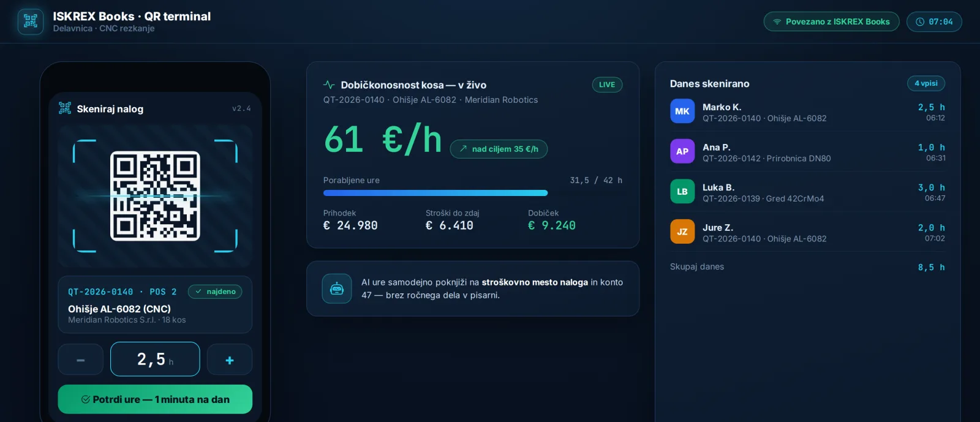The image size is (980, 422).
Task: Click the 31,5 / 42 h hours value
Action: coord(596,180)
